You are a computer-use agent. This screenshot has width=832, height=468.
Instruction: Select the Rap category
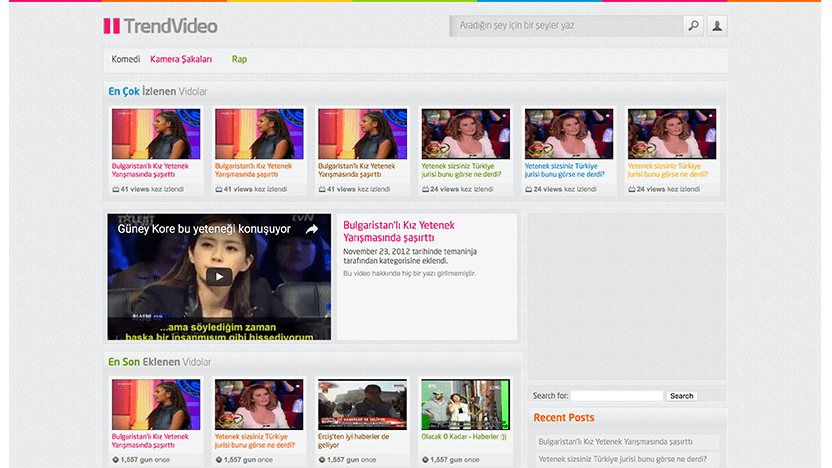click(239, 60)
